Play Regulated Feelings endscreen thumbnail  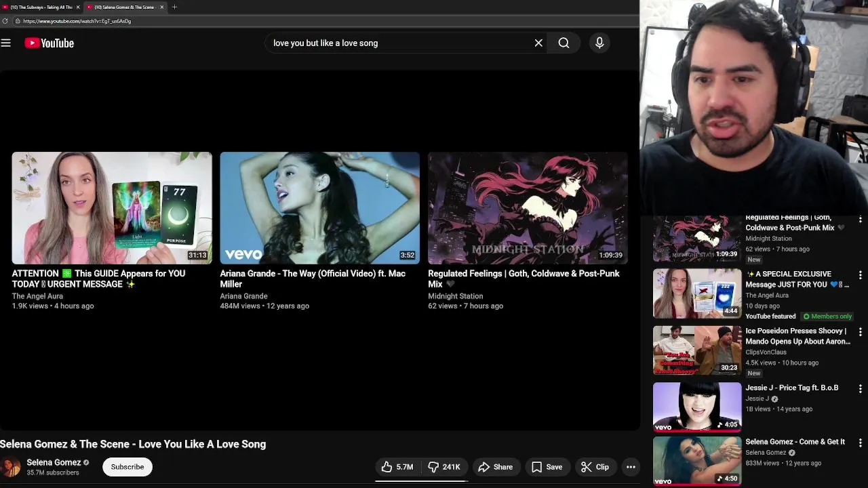click(x=528, y=208)
